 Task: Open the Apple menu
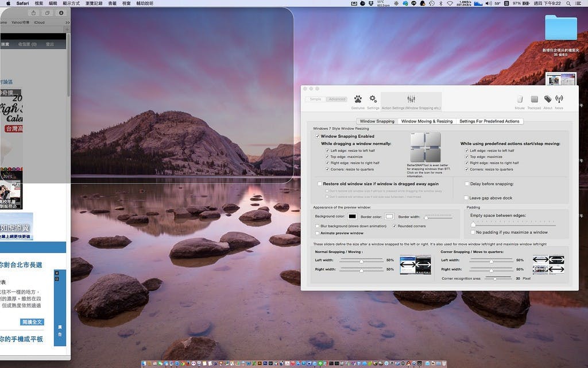pyautogui.click(x=8, y=3)
